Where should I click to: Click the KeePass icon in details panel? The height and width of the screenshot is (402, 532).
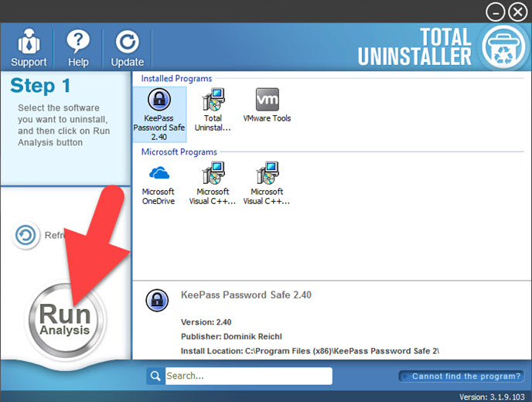coord(157,300)
